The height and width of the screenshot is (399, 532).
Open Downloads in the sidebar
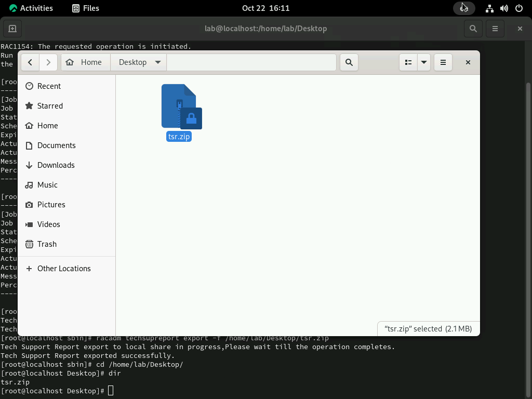tap(66, 165)
